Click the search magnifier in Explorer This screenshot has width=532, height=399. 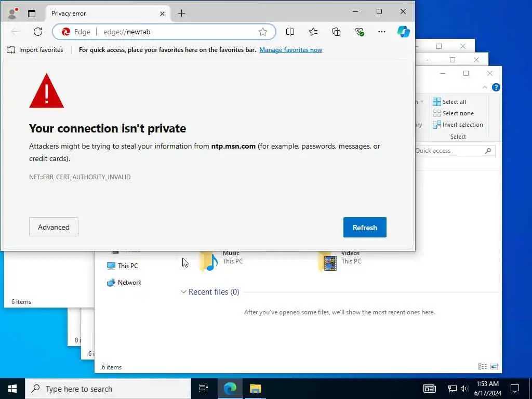point(488,151)
